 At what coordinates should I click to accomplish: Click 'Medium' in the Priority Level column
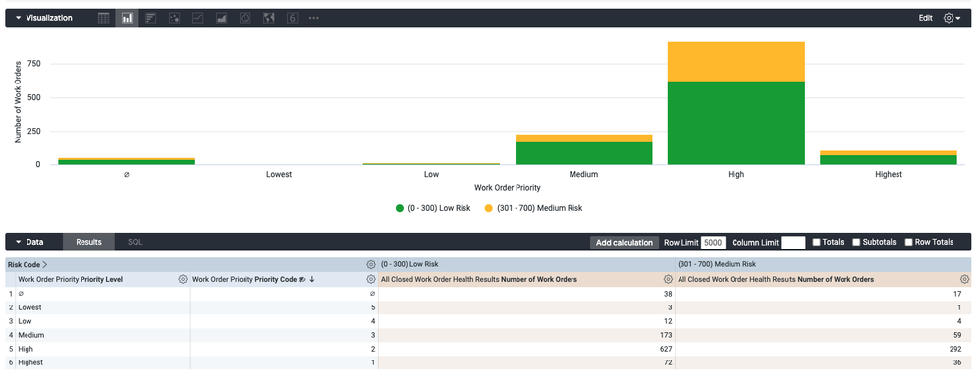click(x=30, y=335)
